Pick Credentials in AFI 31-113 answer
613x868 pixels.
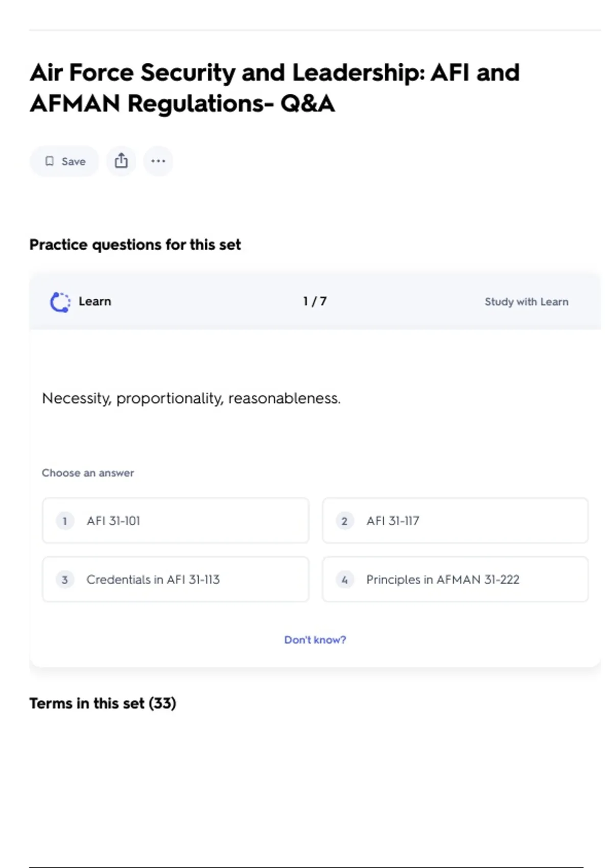click(153, 580)
